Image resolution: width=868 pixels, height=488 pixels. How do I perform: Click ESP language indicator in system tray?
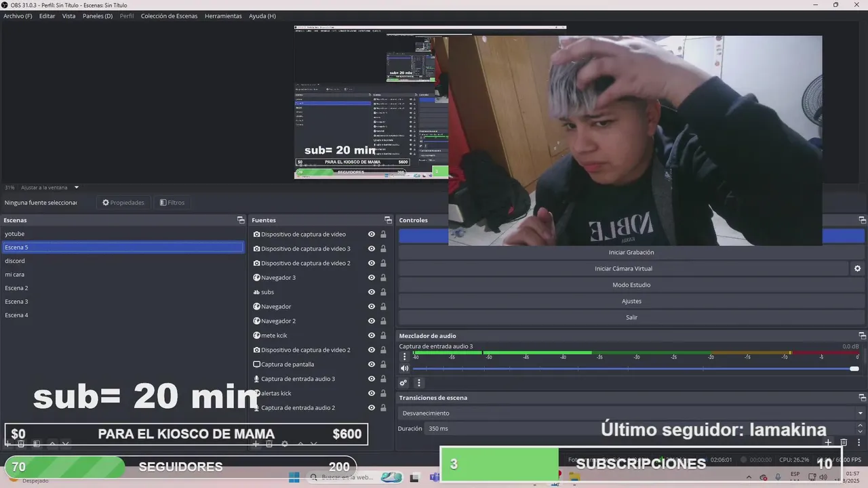tap(795, 474)
